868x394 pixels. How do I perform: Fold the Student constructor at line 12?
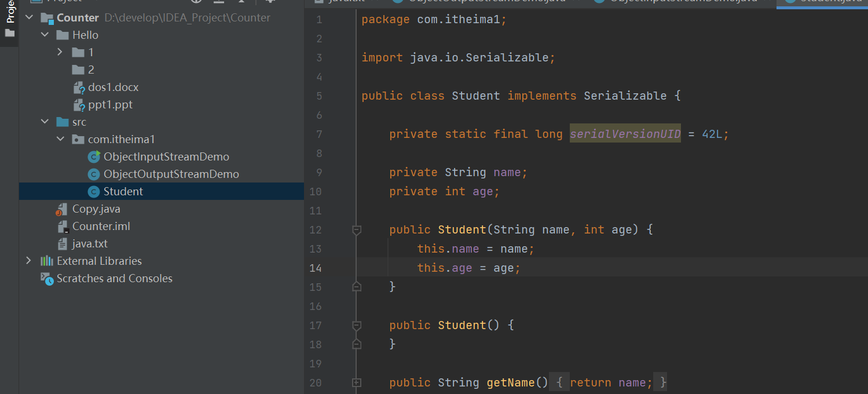tap(357, 230)
